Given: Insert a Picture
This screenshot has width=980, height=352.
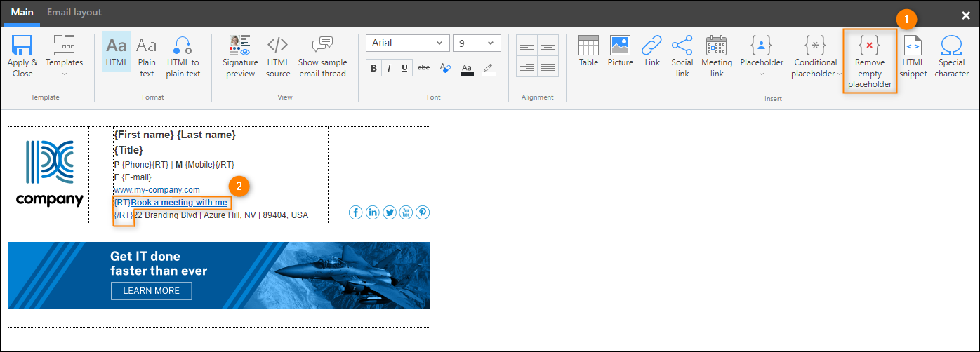Looking at the screenshot, I should [x=620, y=51].
